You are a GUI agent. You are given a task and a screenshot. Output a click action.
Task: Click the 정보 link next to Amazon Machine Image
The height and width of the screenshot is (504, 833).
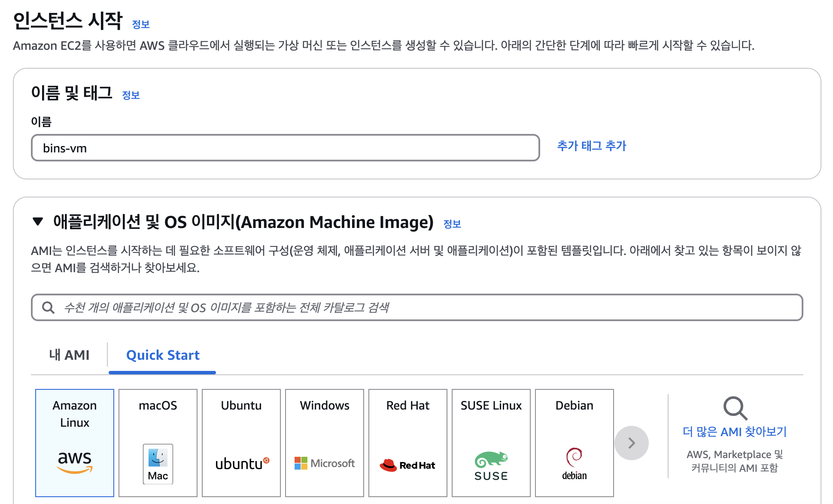click(x=452, y=223)
